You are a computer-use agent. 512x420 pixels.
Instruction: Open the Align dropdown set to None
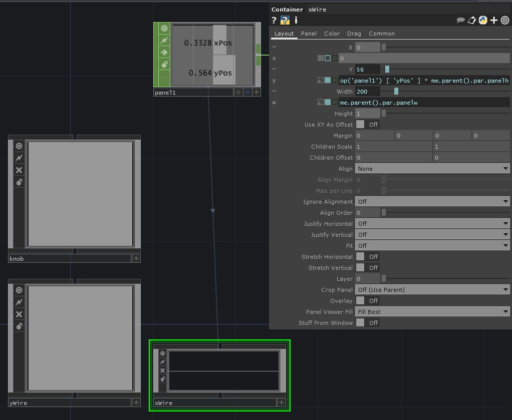coord(432,169)
